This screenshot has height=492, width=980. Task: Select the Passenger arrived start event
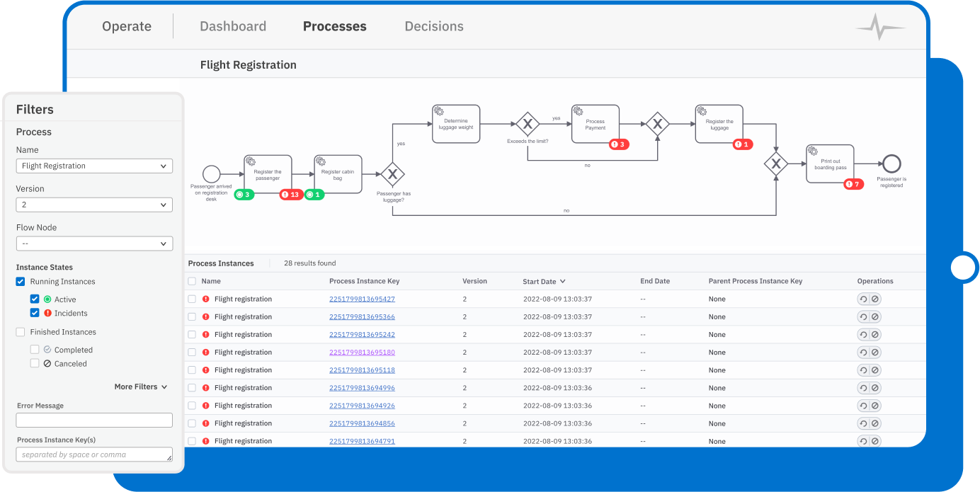[211, 174]
